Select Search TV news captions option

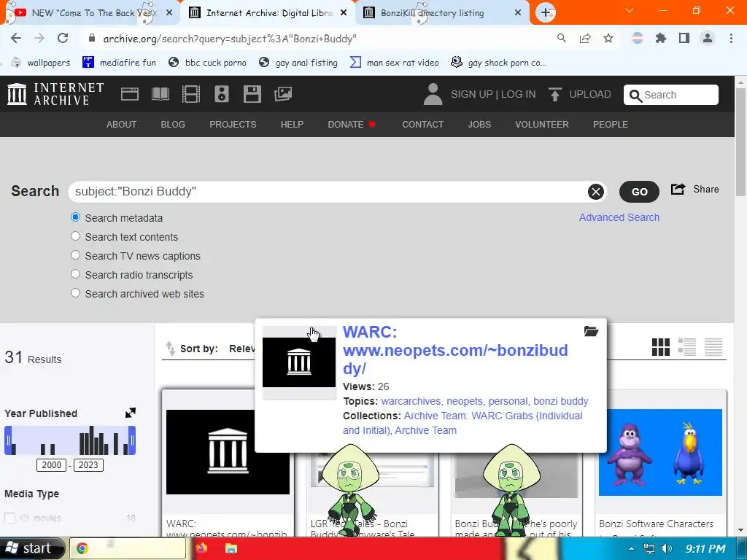(75, 255)
